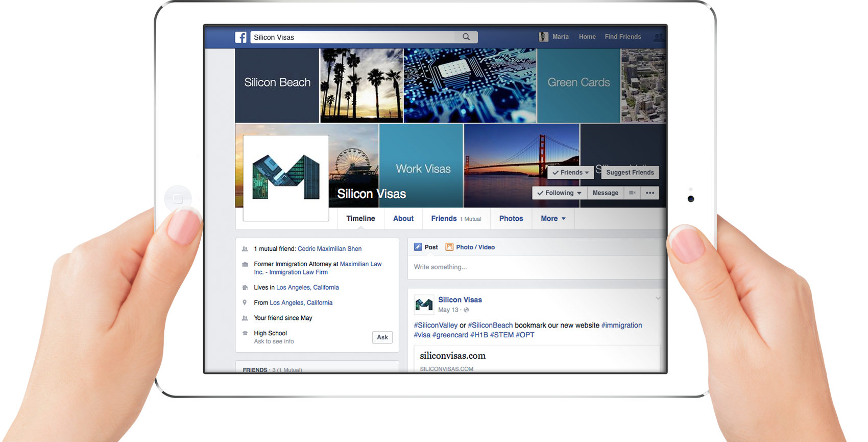This screenshot has height=442, width=868.
Task: Click the Silicon Visas cover name text
Action: click(371, 194)
